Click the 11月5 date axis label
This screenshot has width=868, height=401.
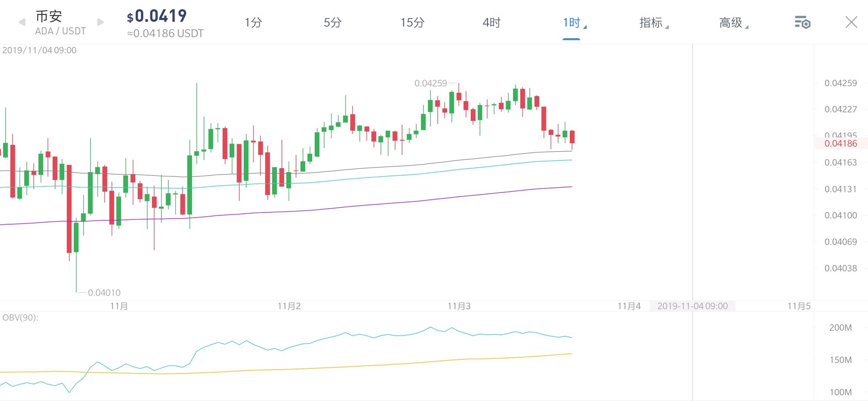(799, 306)
